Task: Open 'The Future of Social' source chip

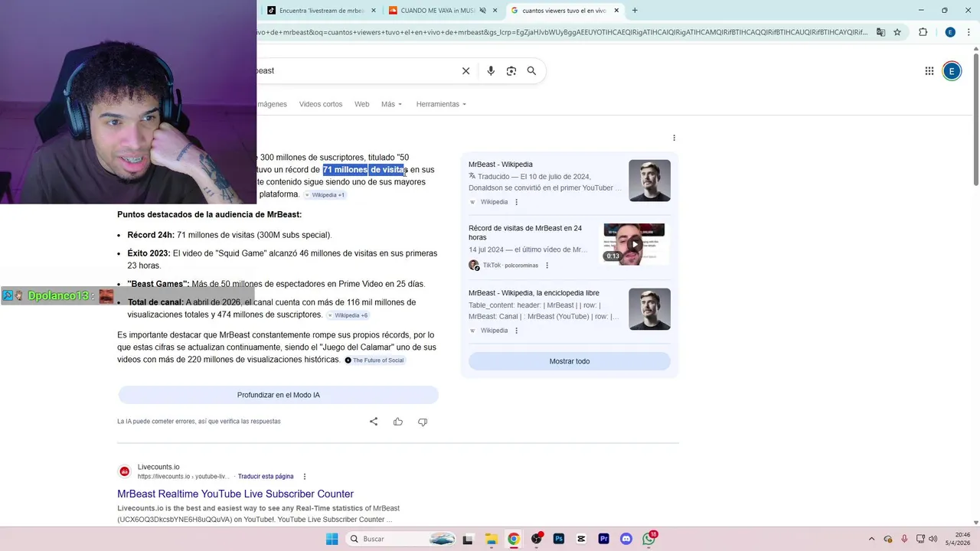Action: [374, 360]
